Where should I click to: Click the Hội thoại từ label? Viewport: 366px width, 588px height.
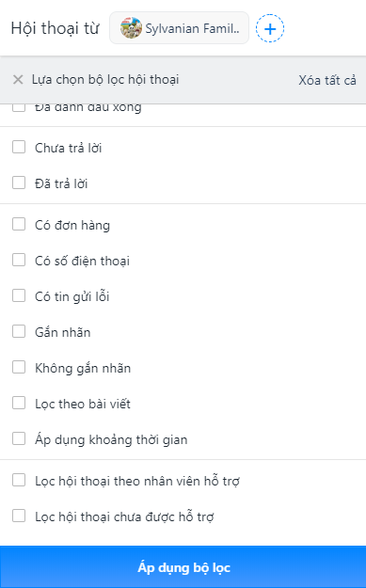pos(55,28)
